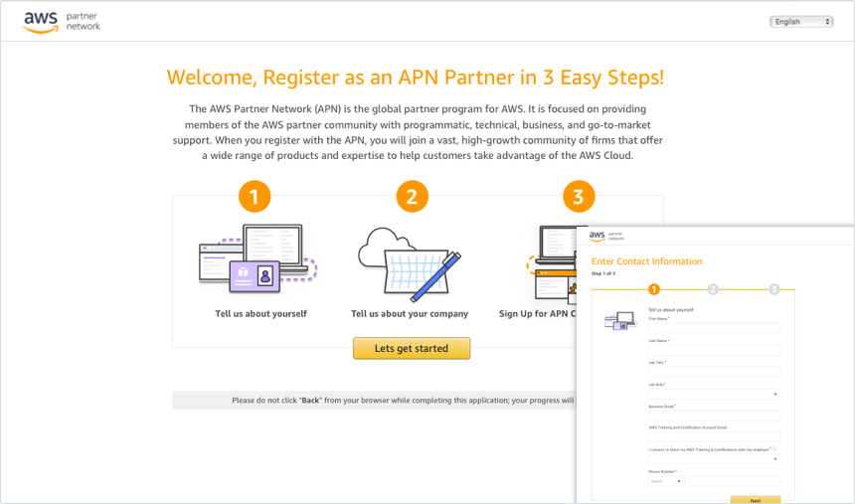855x504 pixels.
Task: Click the small ID card illustration in contact form
Action: click(x=620, y=321)
